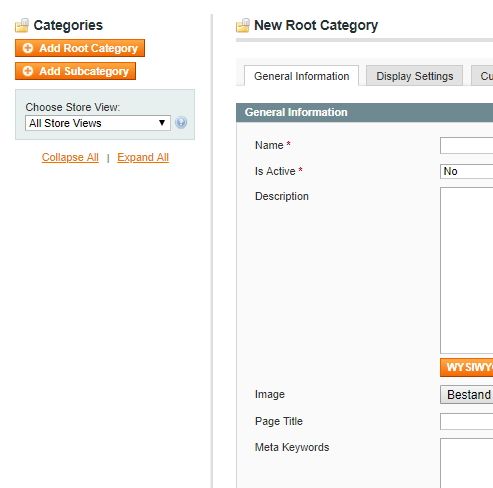This screenshot has height=488, width=493.
Task: Click Add Root Category button
Action: click(80, 48)
